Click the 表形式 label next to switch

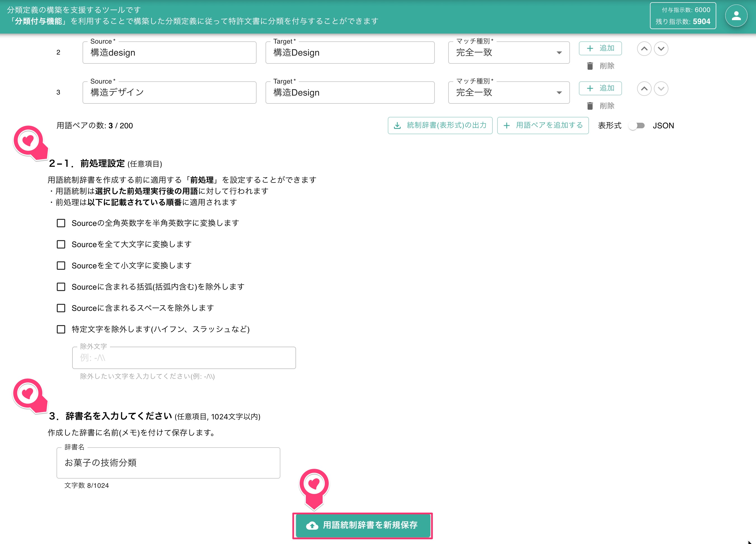tap(610, 126)
